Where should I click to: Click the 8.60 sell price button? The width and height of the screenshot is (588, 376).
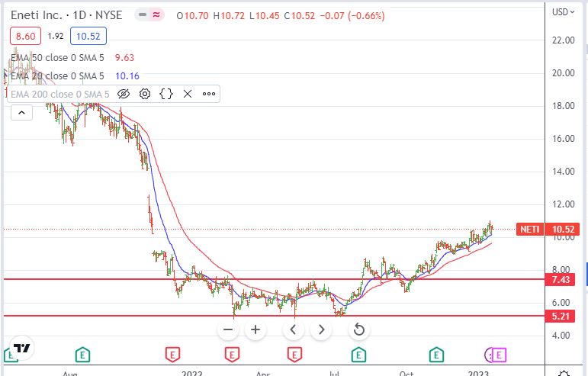(x=25, y=36)
